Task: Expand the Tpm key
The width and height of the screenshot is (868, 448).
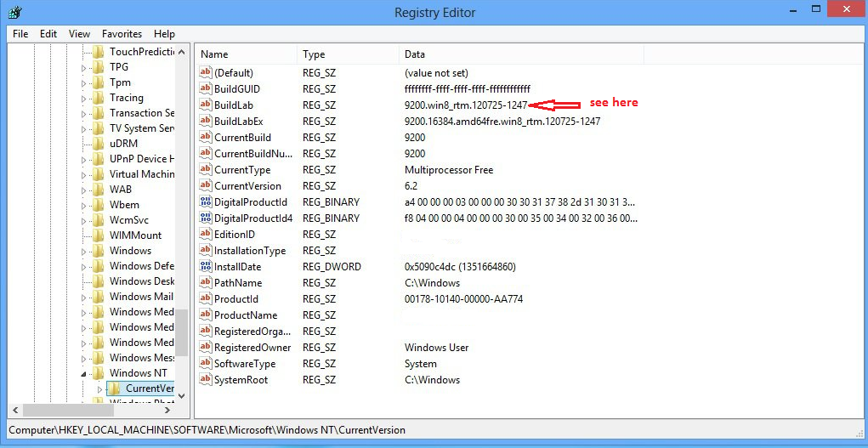Action: click(83, 83)
